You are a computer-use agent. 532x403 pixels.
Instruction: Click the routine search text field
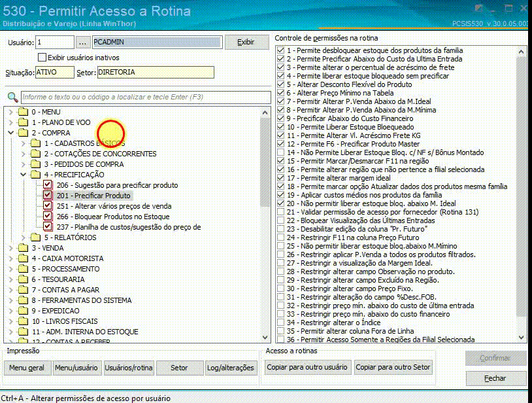(x=146, y=97)
